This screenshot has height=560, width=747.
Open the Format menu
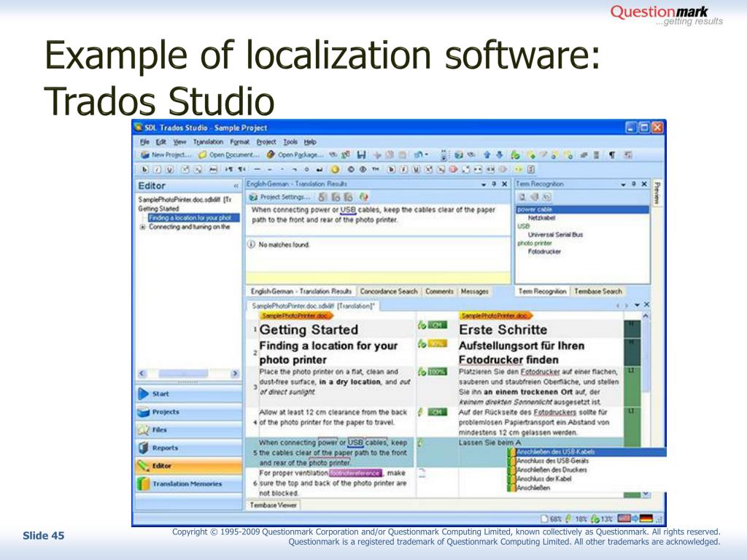pyautogui.click(x=239, y=142)
